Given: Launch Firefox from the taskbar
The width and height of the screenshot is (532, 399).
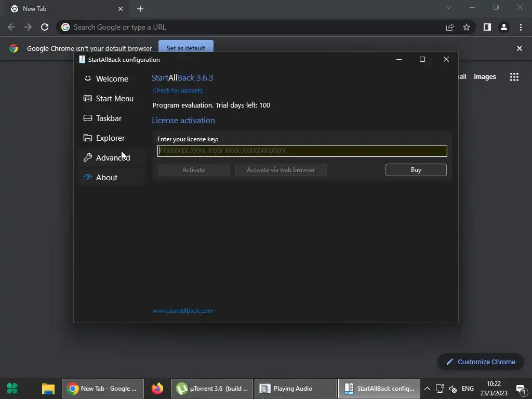Looking at the screenshot, I should tap(157, 389).
